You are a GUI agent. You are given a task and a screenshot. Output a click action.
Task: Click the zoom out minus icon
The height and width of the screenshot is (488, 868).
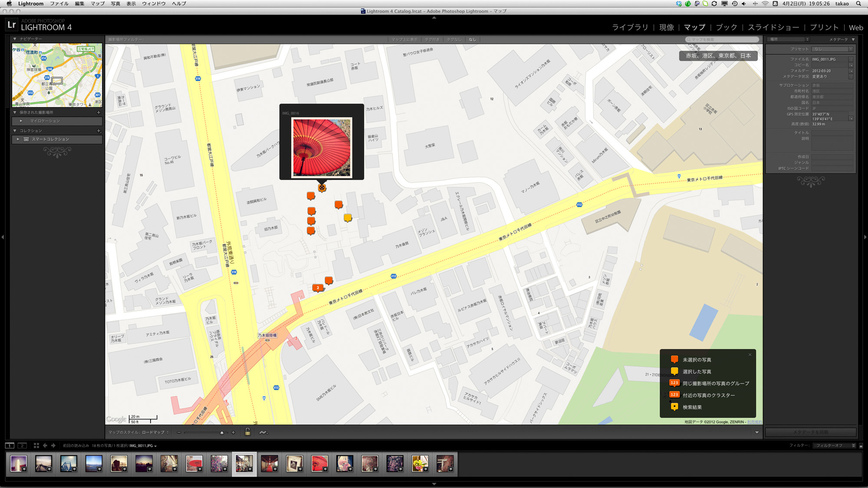click(x=179, y=432)
